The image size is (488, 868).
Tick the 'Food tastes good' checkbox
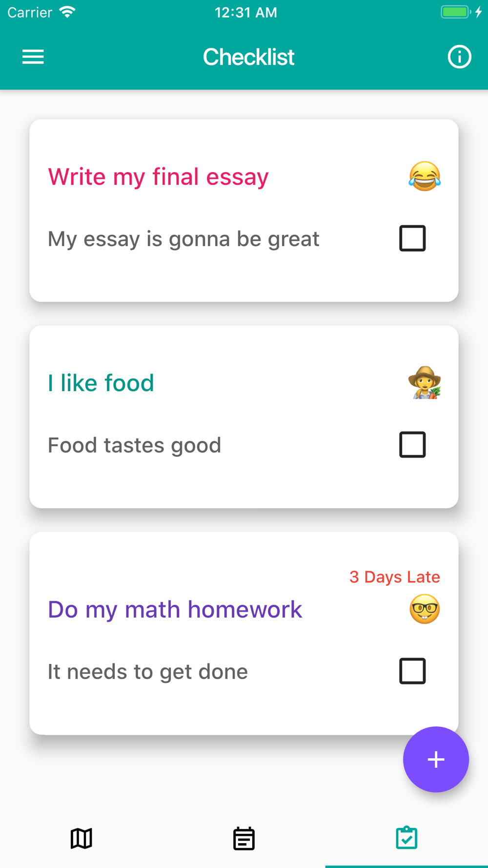(x=412, y=445)
